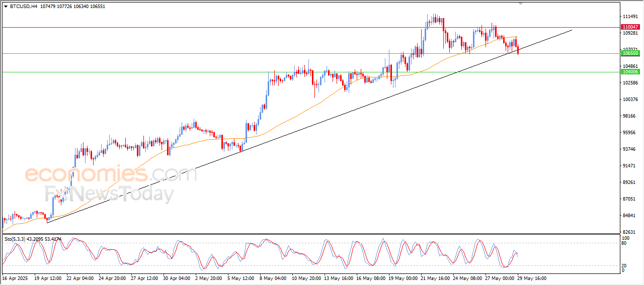This screenshot has height=285, width=644.
Task: Click the 109281 price axis value
Action: click(630, 33)
